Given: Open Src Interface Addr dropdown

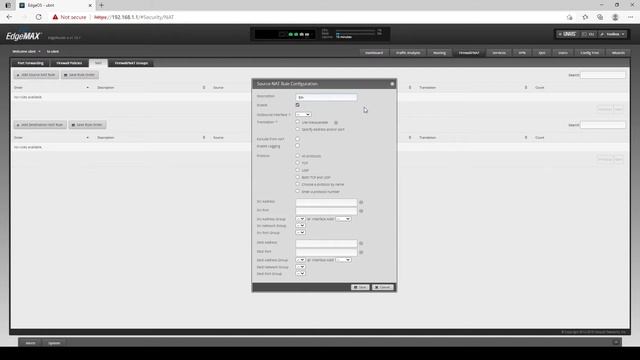Looking at the screenshot, I should [343, 219].
